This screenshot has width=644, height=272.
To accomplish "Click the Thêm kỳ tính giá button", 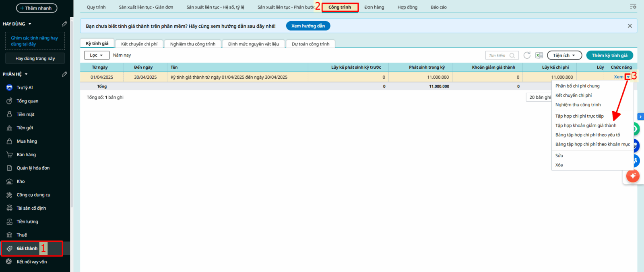I will (x=609, y=55).
